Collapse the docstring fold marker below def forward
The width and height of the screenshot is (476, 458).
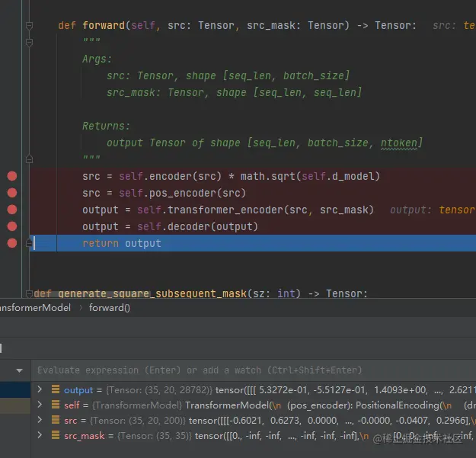29,43
